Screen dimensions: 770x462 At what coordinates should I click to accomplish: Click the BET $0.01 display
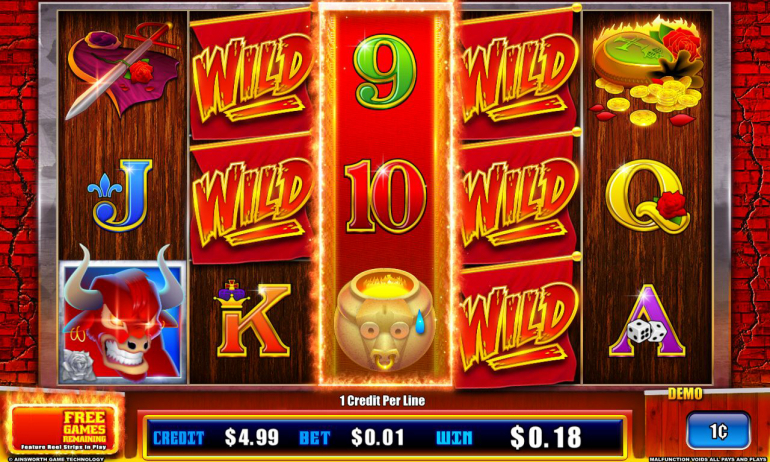click(352, 437)
